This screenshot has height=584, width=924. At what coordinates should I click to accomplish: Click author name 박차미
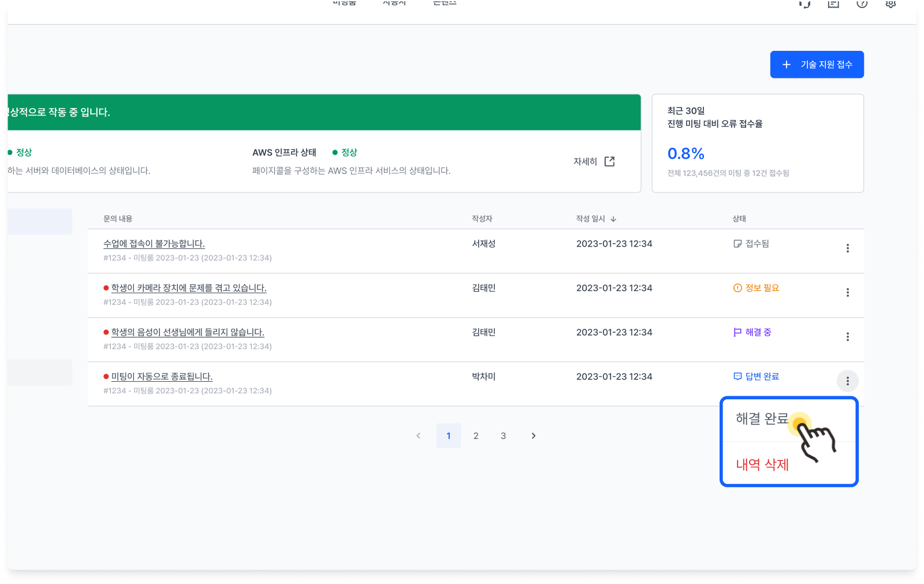click(484, 377)
